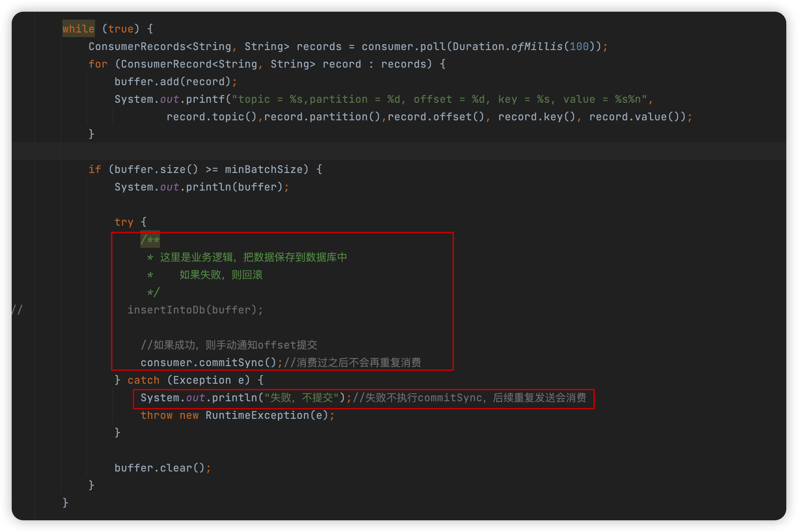This screenshot has width=798, height=532.
Task: Click 'minBatchSize' in the if condition
Action: coord(264,170)
